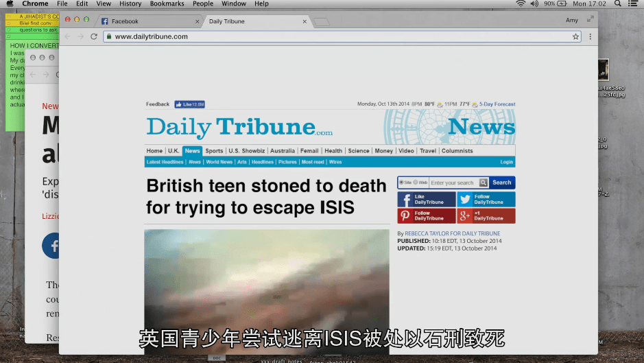Screen dimensions: 644x363
Task: Open the Science section
Action: (x=359, y=151)
